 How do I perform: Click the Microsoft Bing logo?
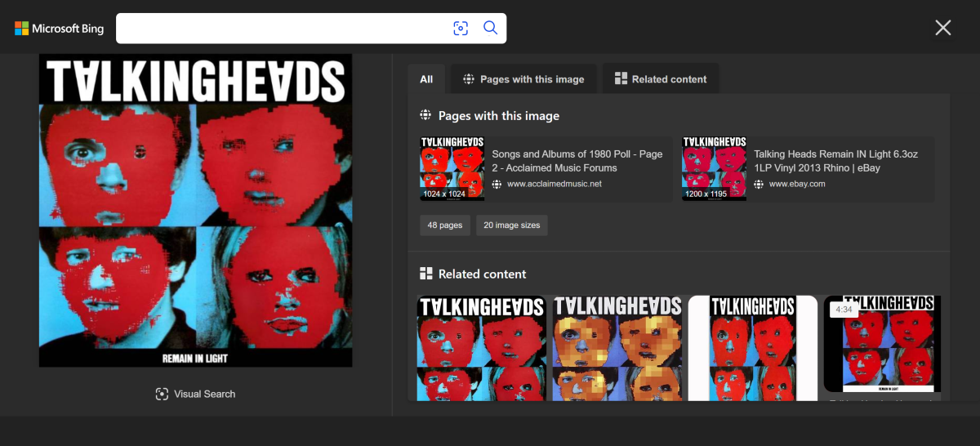point(59,29)
